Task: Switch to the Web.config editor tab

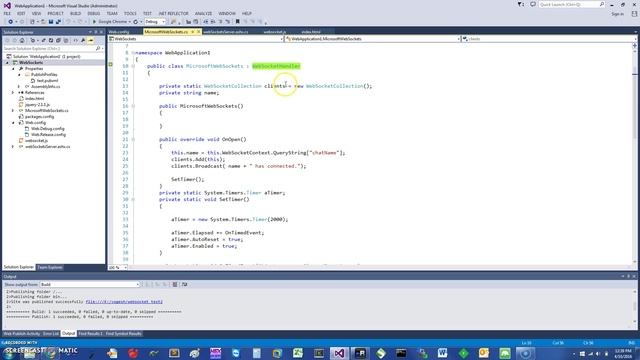Action: (119, 32)
